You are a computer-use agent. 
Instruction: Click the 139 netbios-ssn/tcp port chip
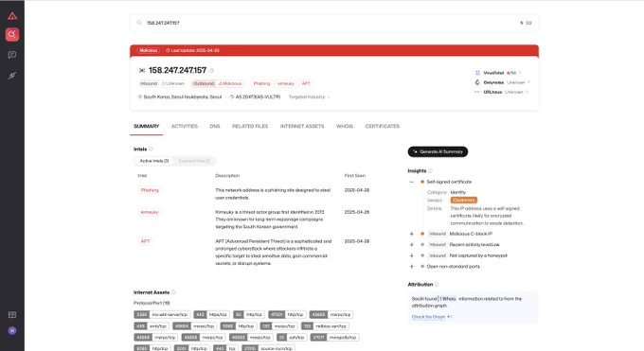tap(325, 326)
